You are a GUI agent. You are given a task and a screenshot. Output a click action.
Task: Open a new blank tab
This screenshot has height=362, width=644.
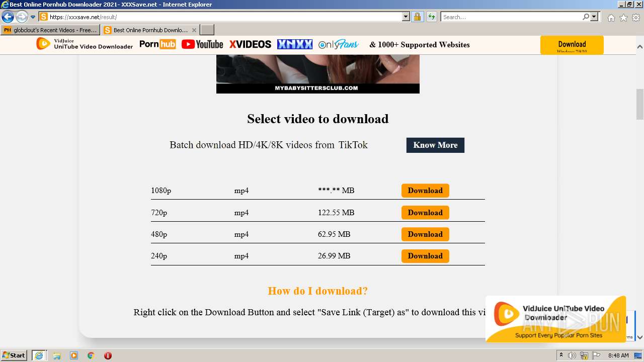[x=207, y=30]
